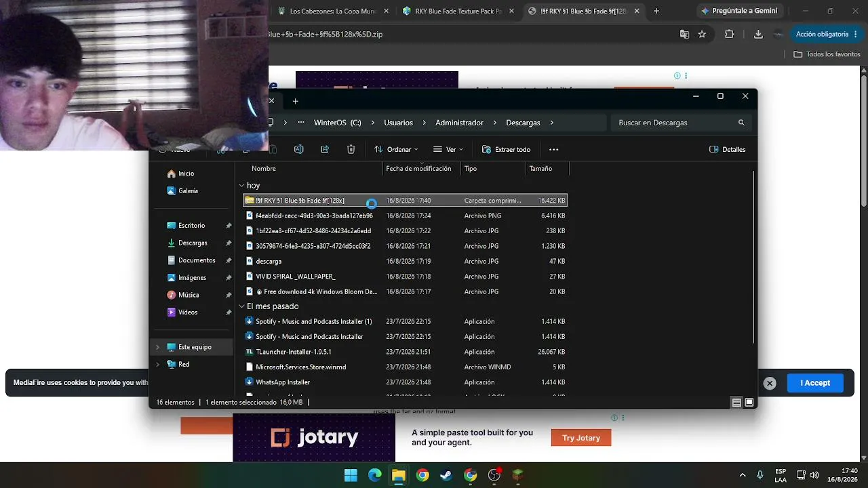Click the Chrome translate page icon
This screenshot has width=868, height=488.
pos(684,34)
